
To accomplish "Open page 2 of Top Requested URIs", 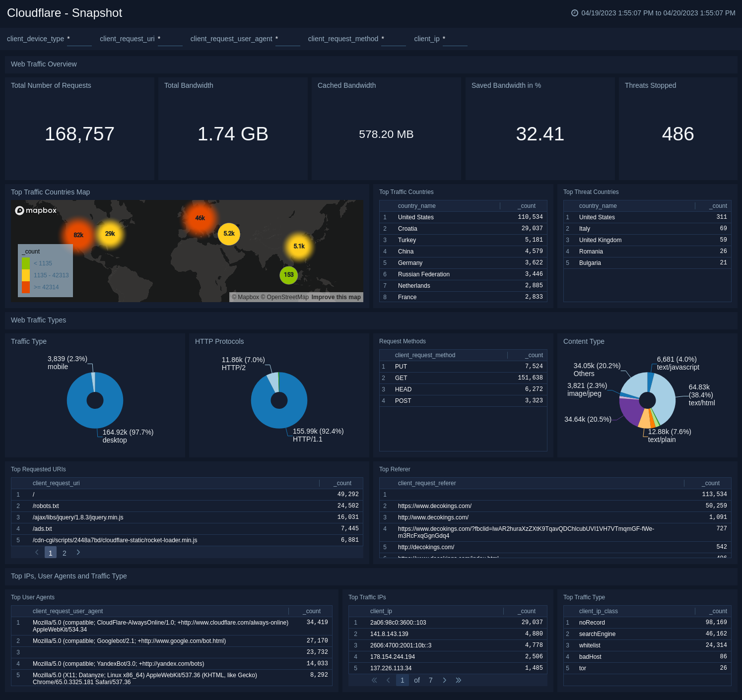I will click(65, 552).
